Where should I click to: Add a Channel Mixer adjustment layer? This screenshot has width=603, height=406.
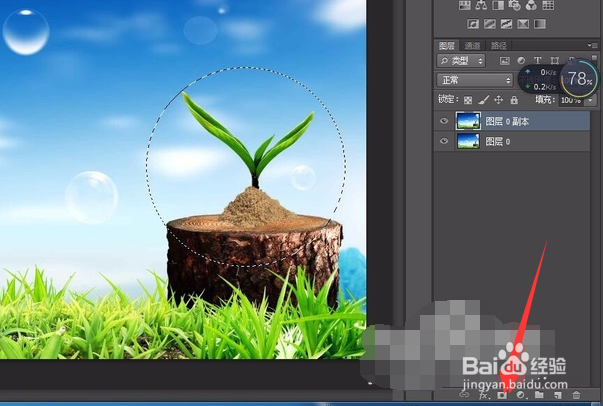coord(531,5)
